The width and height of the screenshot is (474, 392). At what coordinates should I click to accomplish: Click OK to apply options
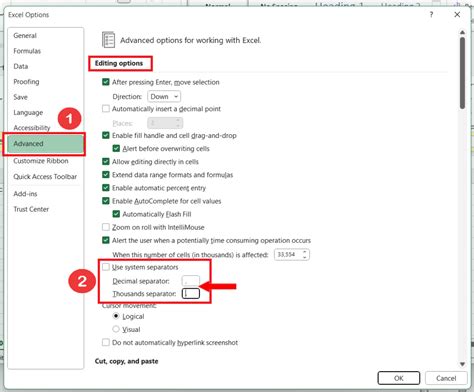[x=399, y=378]
